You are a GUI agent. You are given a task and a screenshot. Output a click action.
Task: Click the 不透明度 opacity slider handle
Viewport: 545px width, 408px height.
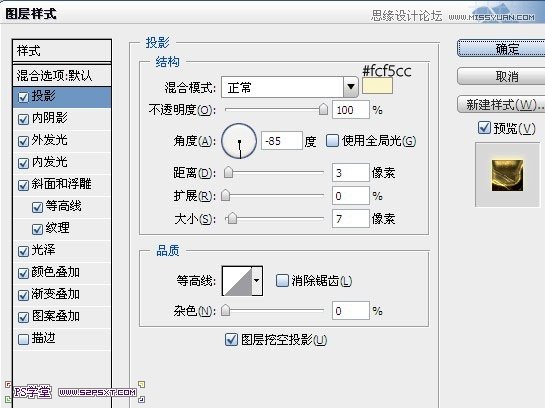tap(323, 109)
